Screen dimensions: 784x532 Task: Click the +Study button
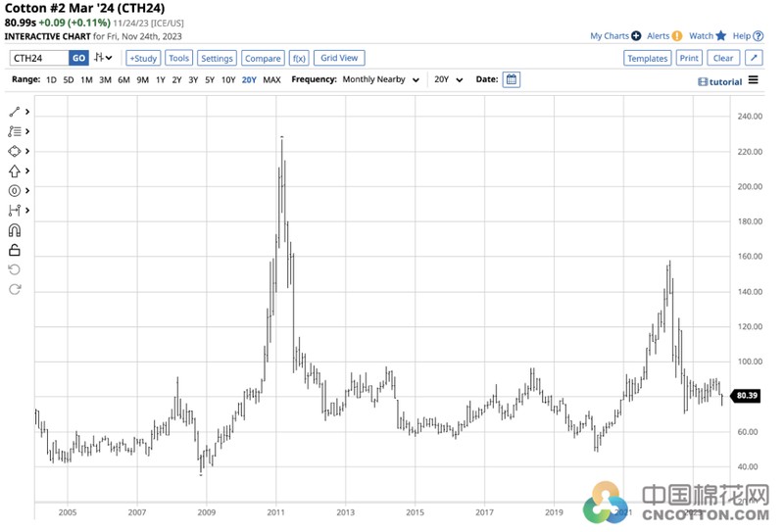click(x=143, y=58)
